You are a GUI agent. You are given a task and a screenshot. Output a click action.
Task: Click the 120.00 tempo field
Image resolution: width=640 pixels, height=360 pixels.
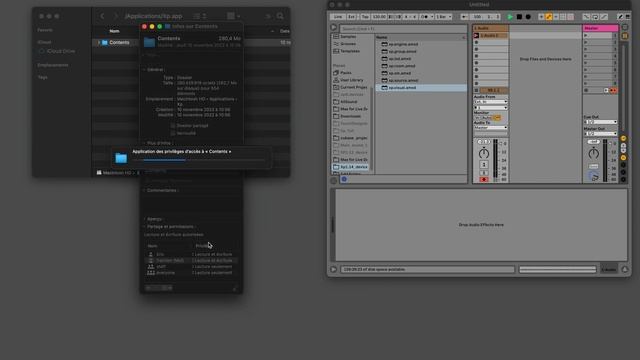point(378,17)
